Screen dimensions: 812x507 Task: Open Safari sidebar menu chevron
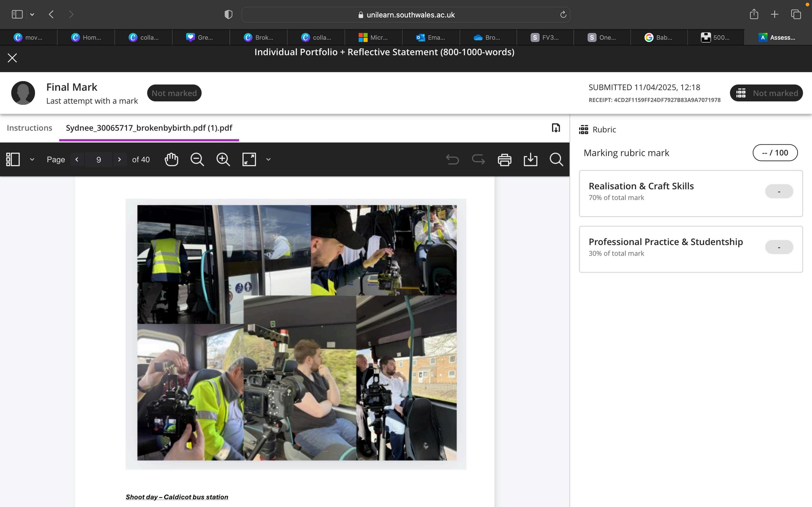pos(32,14)
